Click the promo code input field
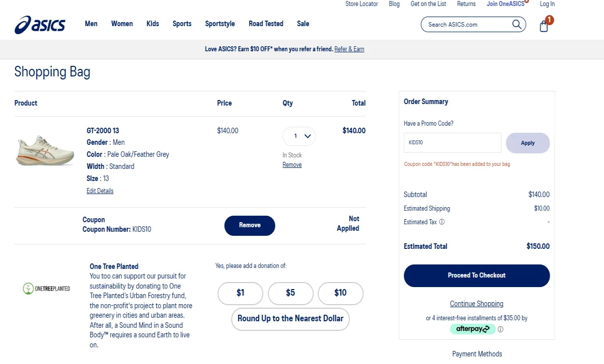The width and height of the screenshot is (604, 364). (451, 143)
